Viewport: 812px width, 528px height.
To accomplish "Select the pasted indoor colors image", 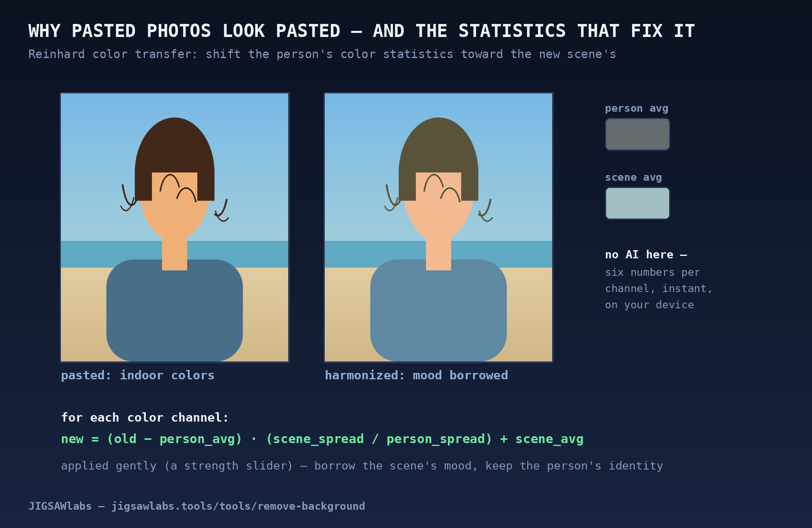I will coord(175,227).
